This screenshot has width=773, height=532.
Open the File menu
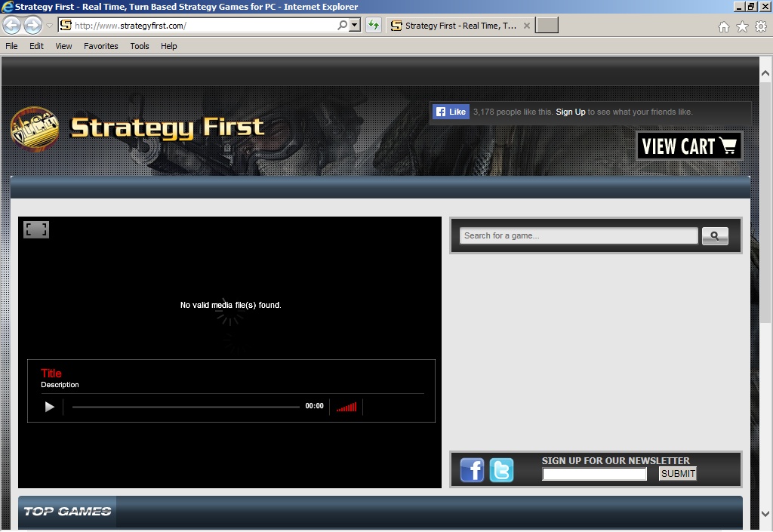[11, 46]
